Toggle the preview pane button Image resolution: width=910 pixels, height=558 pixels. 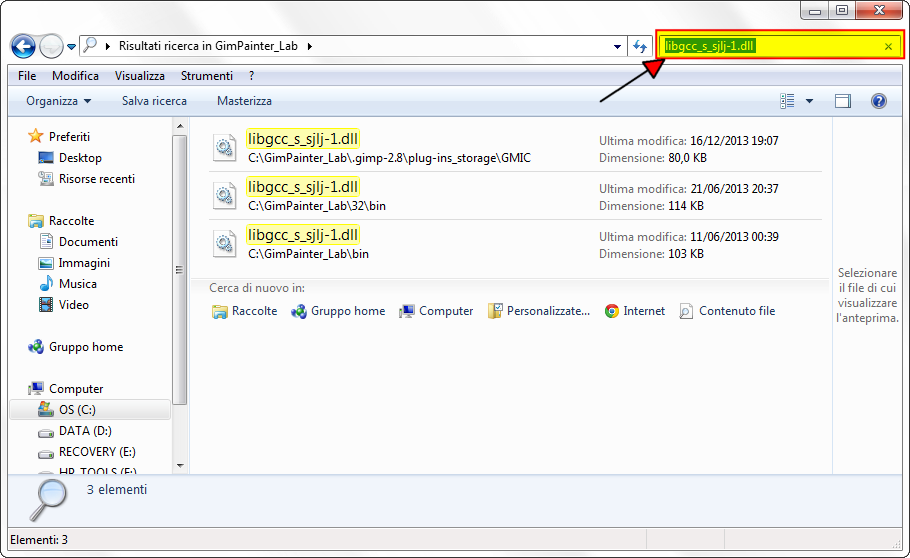[843, 102]
